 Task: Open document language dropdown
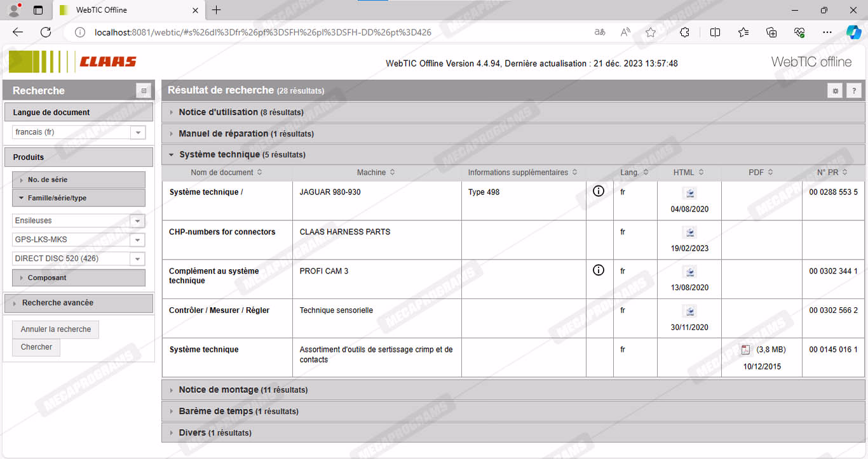pyautogui.click(x=137, y=132)
